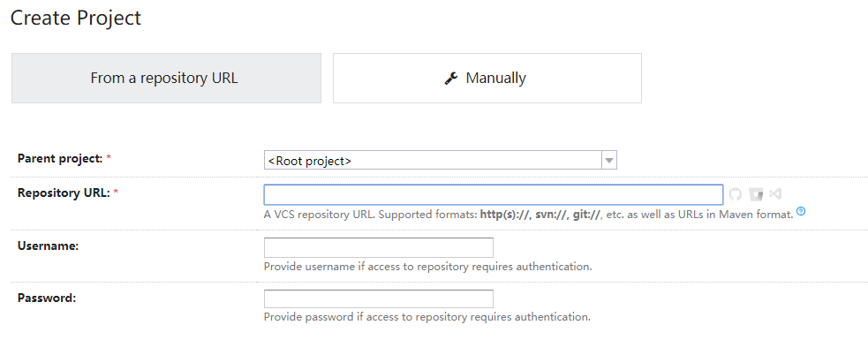The image size is (868, 355).
Task: Click the GitHub icon next to Repository URL
Action: [x=735, y=194]
